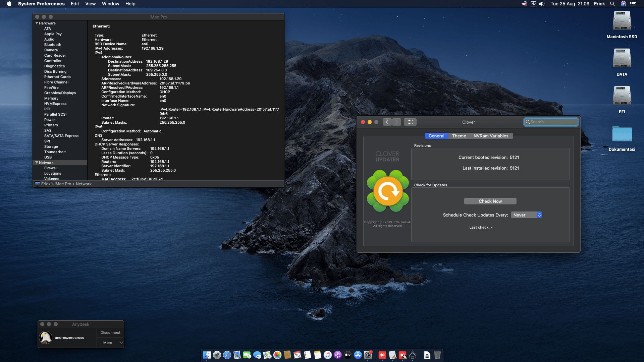
Task: Disconnect the Anydesk session
Action: click(110, 333)
